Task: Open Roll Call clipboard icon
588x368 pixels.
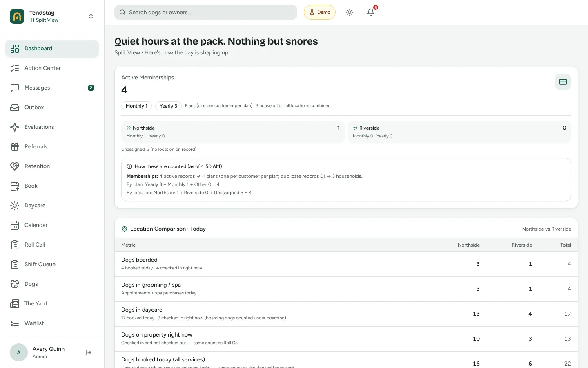Action: (x=15, y=245)
